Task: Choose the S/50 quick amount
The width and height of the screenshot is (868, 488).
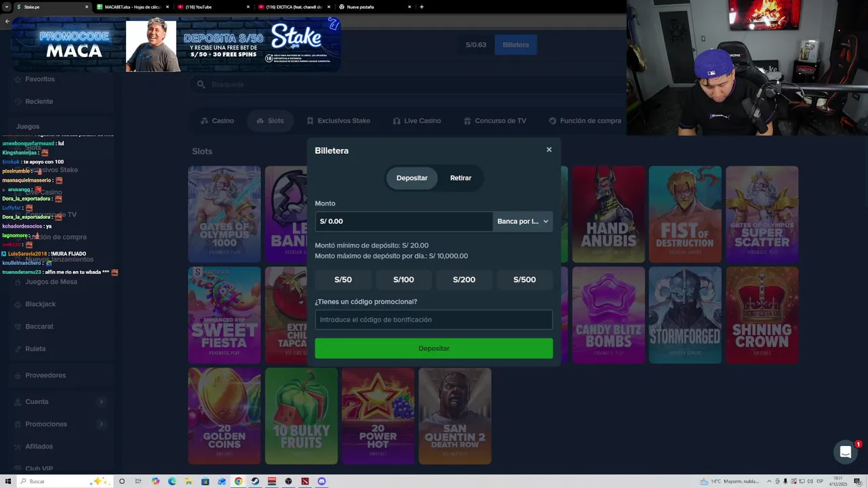Action: (343, 279)
